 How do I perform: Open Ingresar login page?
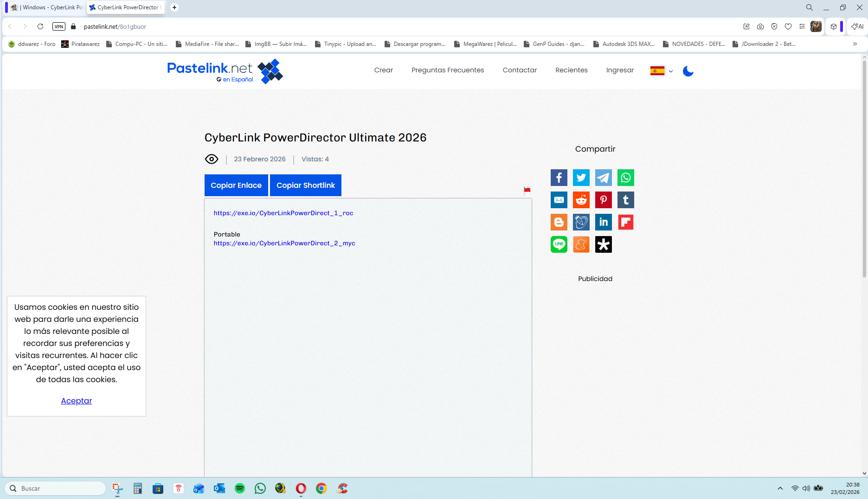pyautogui.click(x=620, y=70)
